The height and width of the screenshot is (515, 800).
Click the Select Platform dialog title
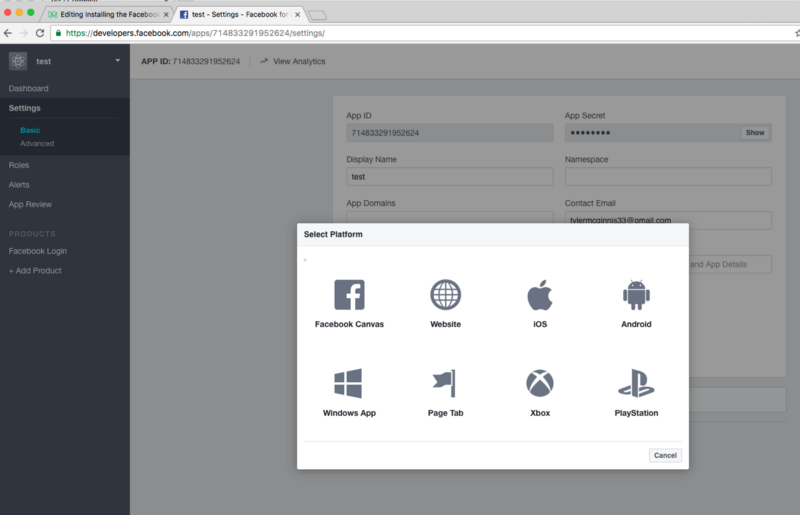[x=333, y=234]
